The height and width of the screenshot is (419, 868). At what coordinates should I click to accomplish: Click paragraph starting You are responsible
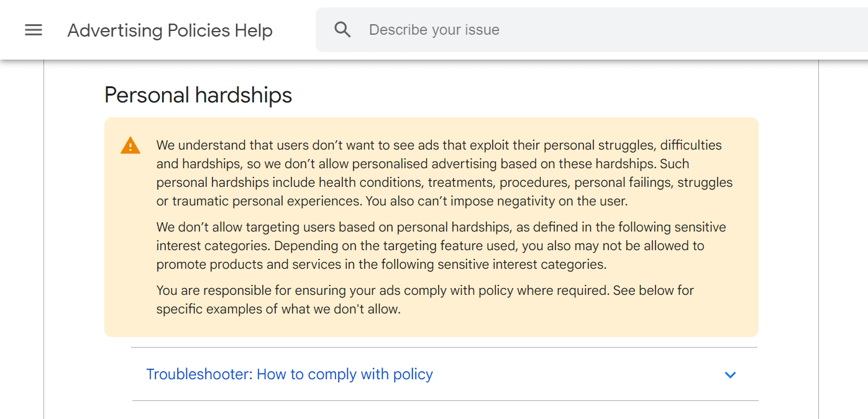[x=373, y=291]
